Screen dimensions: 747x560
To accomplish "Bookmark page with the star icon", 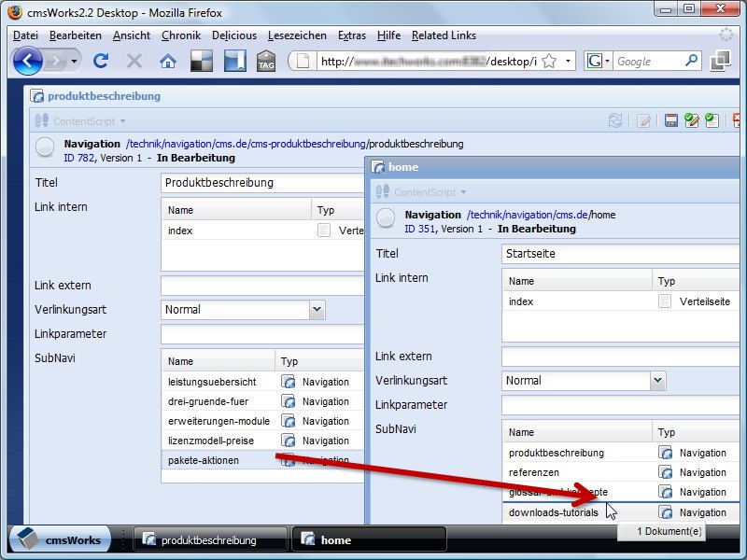I will 549,61.
